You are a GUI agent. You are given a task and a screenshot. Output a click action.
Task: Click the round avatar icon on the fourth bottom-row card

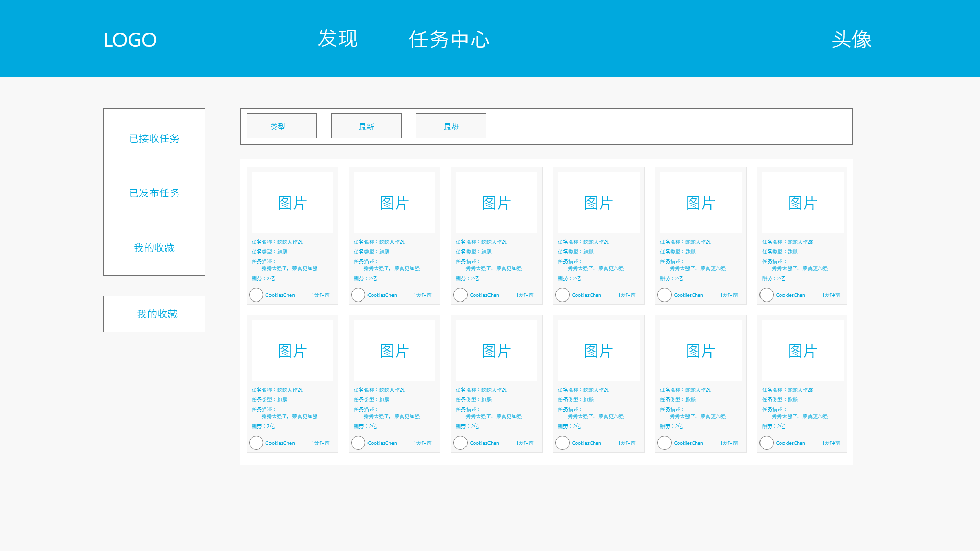click(562, 443)
